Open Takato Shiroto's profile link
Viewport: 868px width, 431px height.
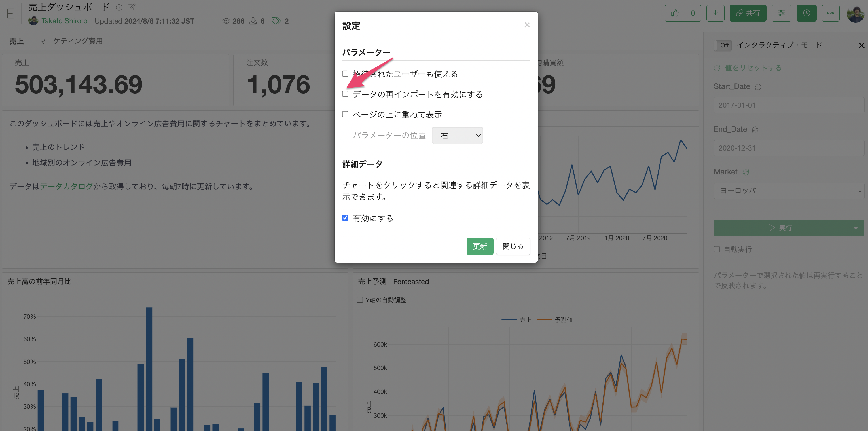64,21
